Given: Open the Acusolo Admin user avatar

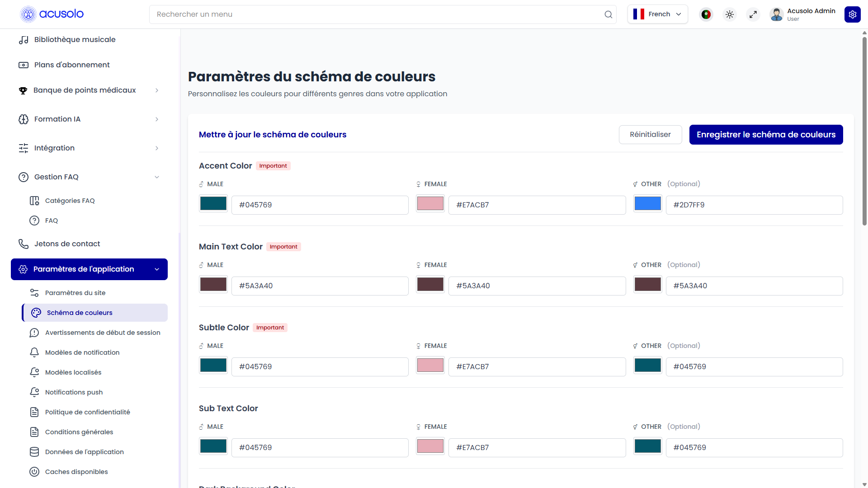Looking at the screenshot, I should pyautogui.click(x=777, y=14).
